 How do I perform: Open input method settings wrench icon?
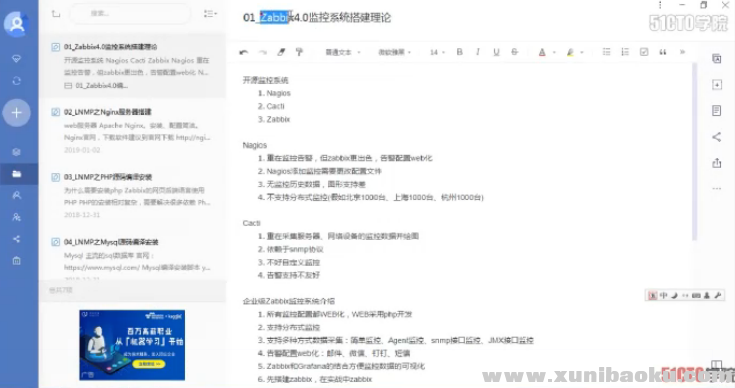tap(718, 295)
